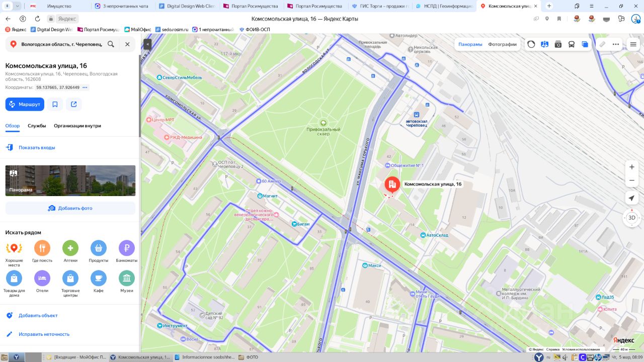
Task: Open the ФОИВ-ОСП bookmark
Action: [255, 30]
